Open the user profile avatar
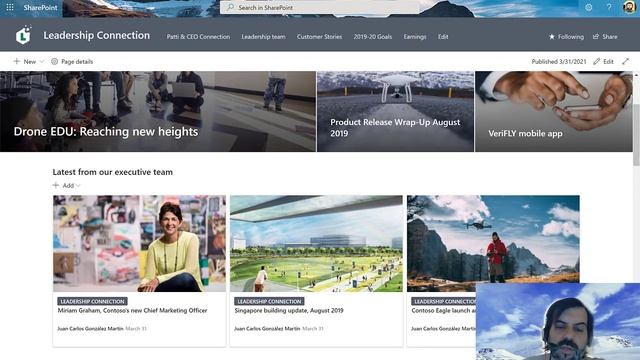 tap(629, 7)
